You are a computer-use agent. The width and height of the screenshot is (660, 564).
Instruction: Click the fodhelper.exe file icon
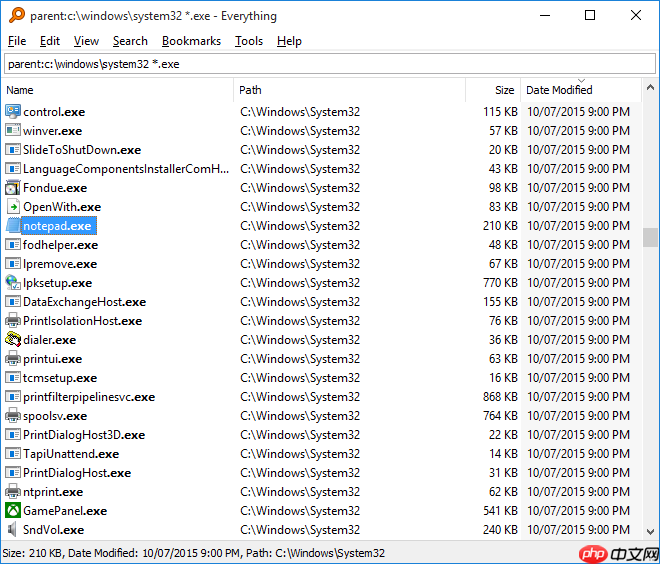13,245
